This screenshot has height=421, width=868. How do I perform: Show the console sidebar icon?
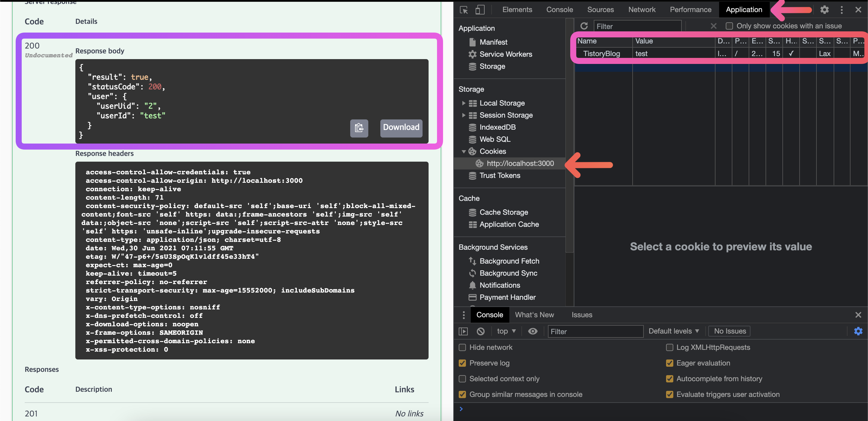pyautogui.click(x=463, y=331)
